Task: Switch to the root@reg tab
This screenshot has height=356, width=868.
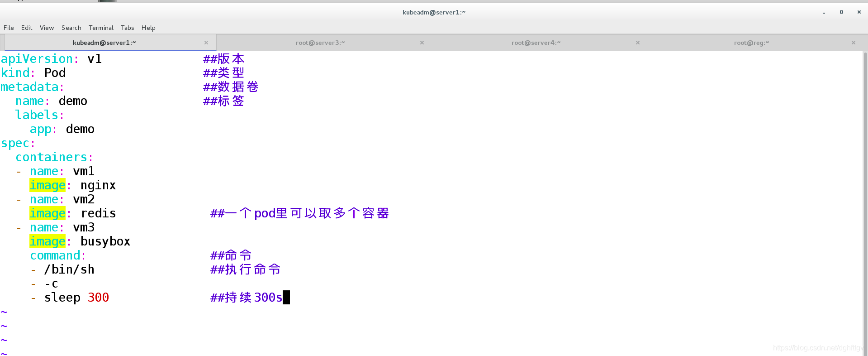Action: coord(751,43)
